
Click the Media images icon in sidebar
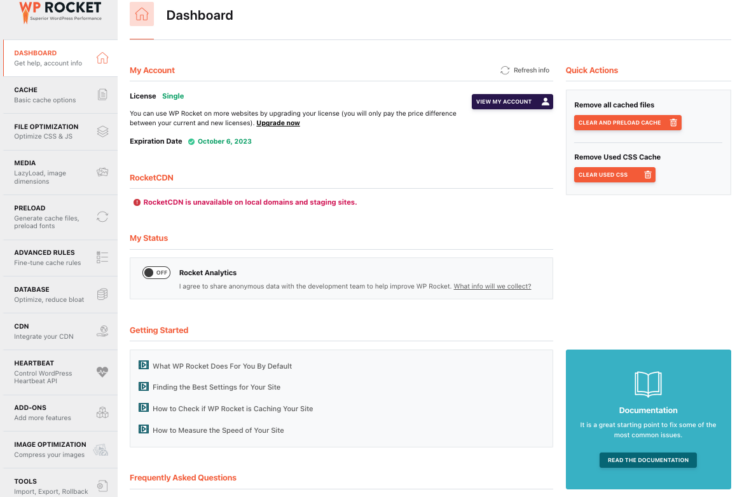pyautogui.click(x=102, y=172)
